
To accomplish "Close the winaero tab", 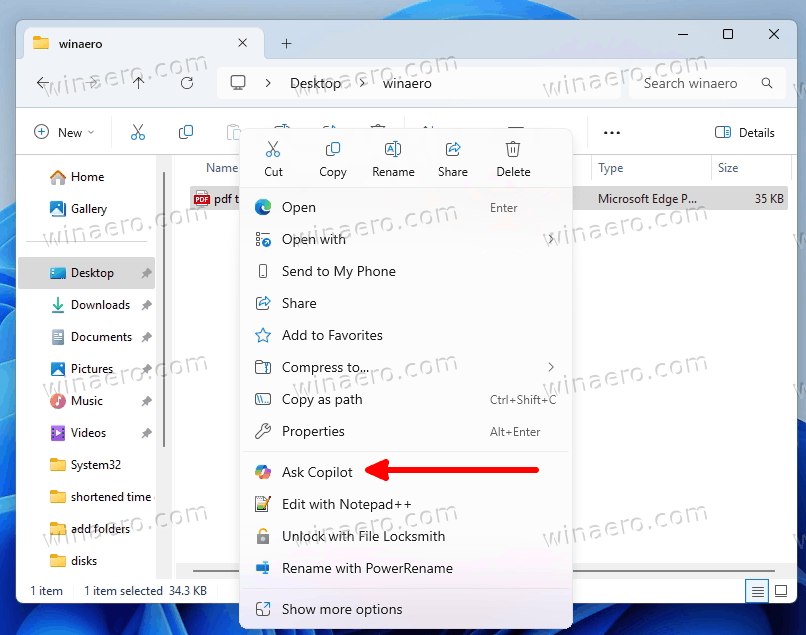I will click(243, 43).
